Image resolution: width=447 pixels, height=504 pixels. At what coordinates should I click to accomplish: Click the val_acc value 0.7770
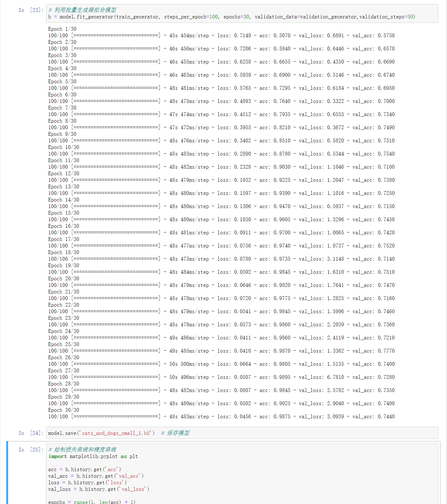pos(386,351)
